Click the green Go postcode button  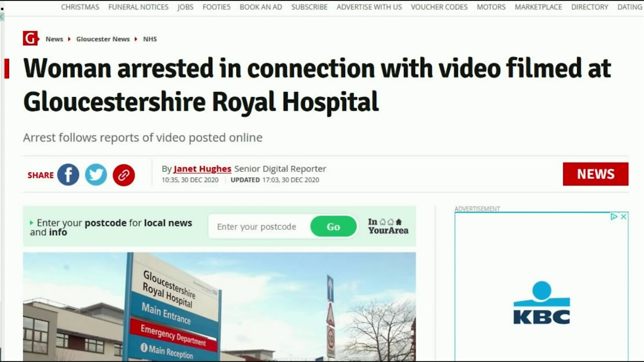click(334, 226)
